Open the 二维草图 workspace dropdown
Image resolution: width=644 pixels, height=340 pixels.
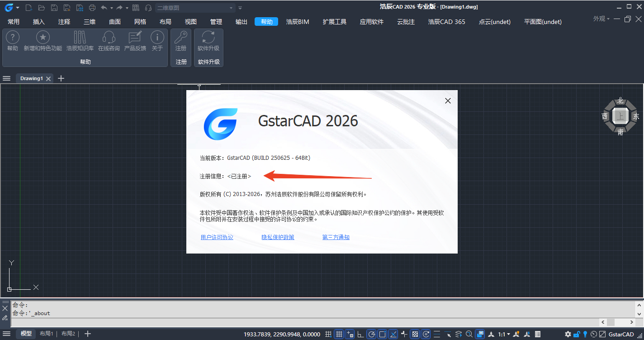point(196,8)
